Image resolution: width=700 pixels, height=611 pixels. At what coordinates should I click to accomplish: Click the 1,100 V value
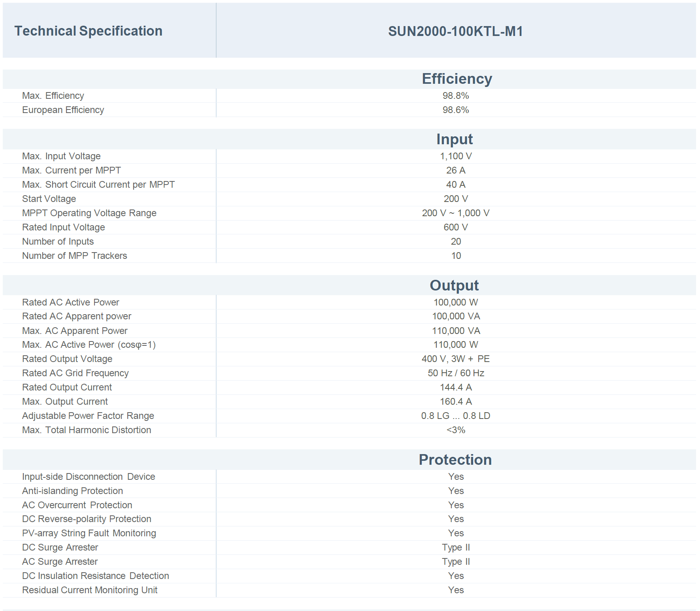click(456, 156)
